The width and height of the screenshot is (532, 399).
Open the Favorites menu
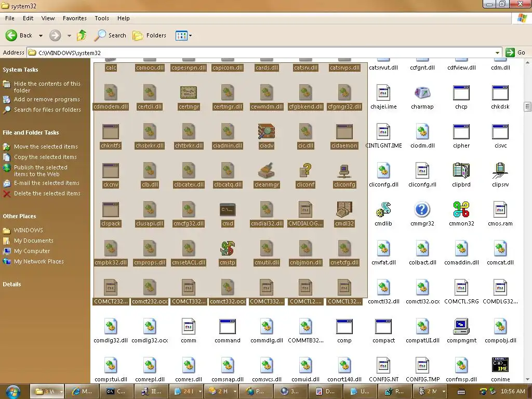coord(75,18)
